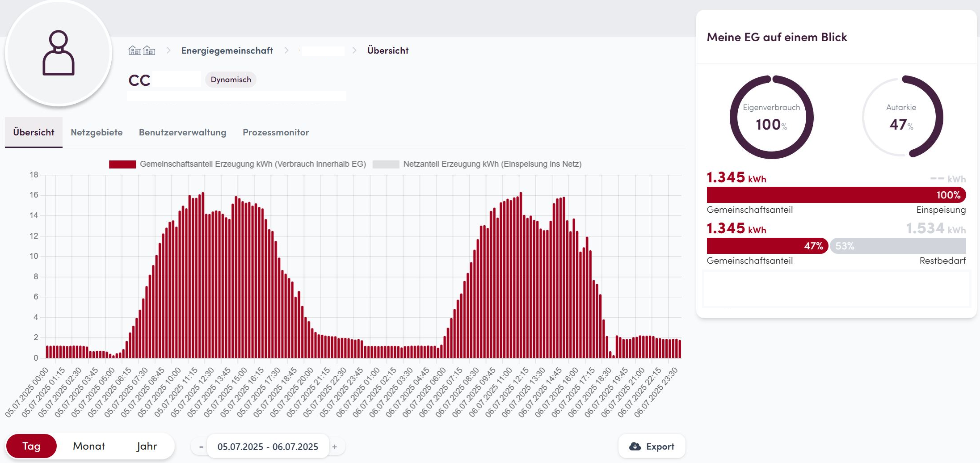Switch chart range to Jahr

coord(147,446)
